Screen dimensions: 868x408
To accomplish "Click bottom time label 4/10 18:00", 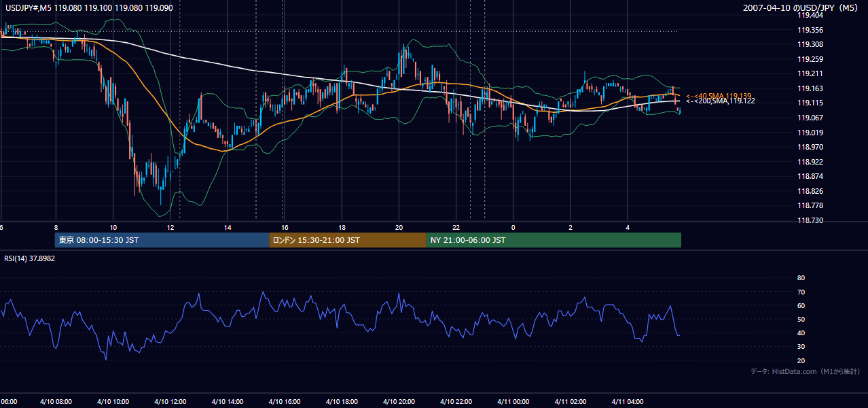I will [x=341, y=402].
